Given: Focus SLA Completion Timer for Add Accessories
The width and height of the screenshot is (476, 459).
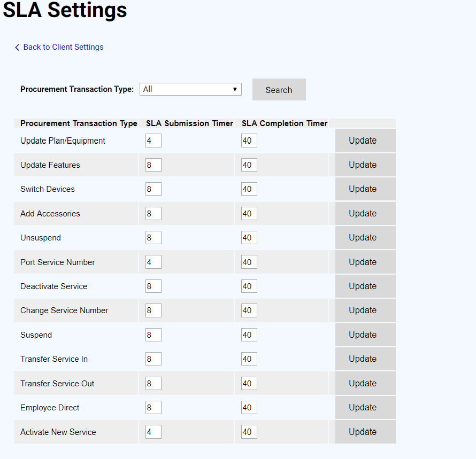Looking at the screenshot, I should (x=249, y=214).
